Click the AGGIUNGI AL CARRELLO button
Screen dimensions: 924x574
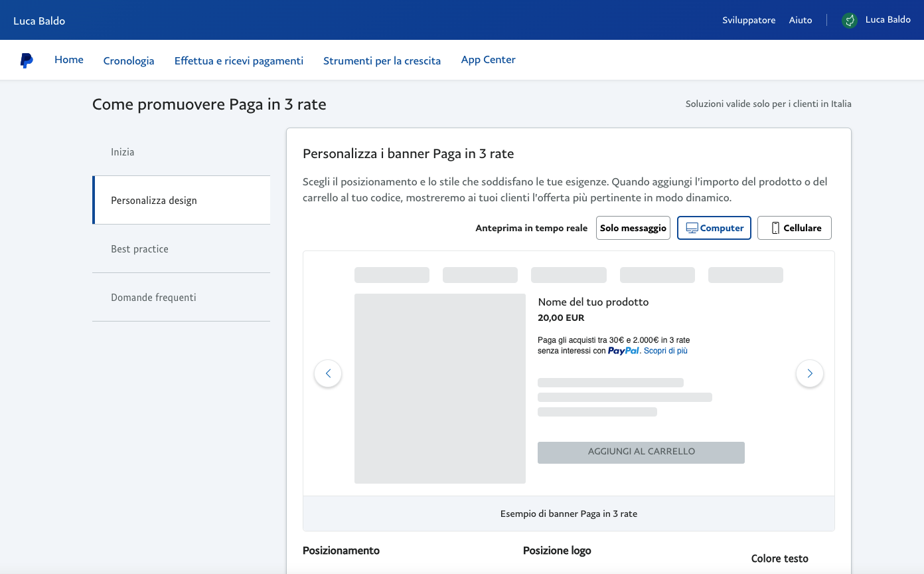point(641,452)
